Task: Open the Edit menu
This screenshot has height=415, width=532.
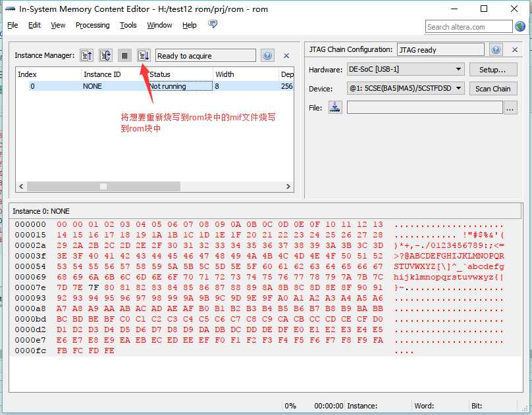Action: [34, 25]
